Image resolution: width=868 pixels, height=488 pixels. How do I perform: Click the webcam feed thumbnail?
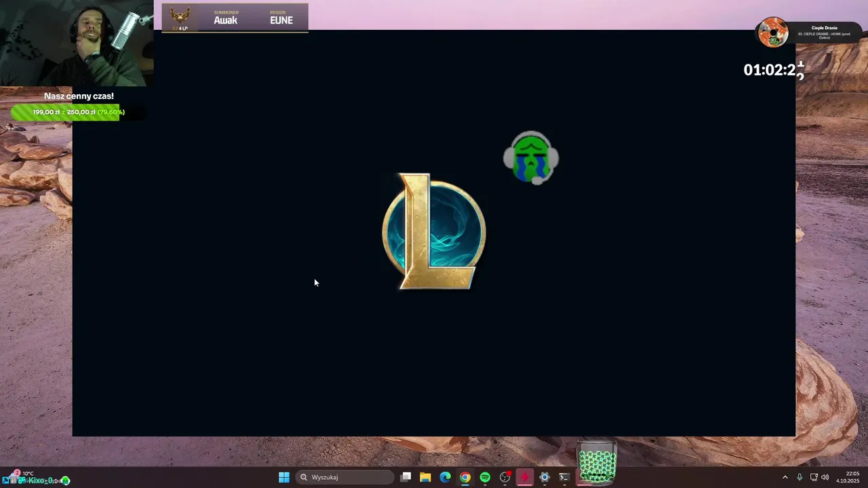[77, 43]
